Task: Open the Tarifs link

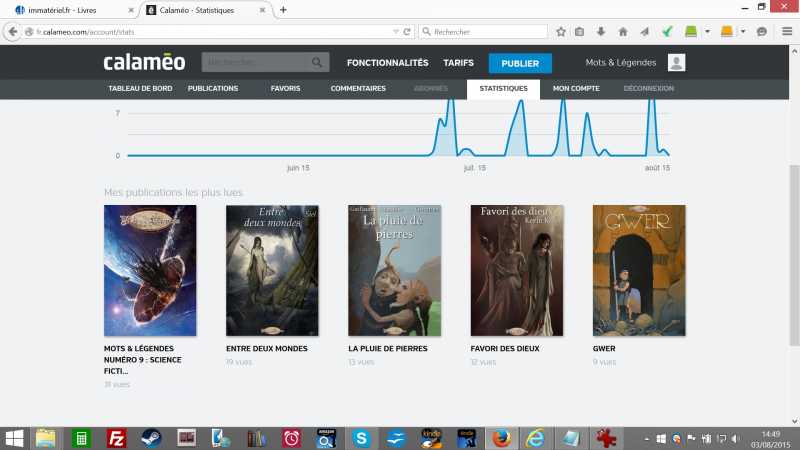Action: (x=458, y=63)
